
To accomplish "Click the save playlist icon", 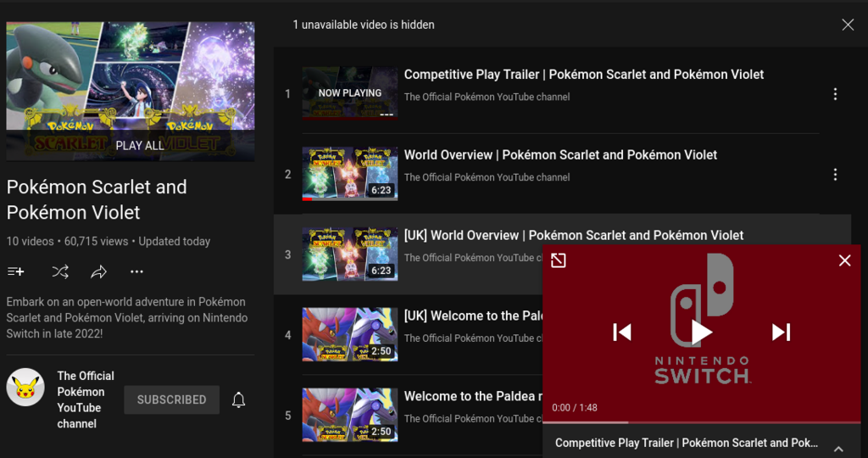I will tap(16, 271).
